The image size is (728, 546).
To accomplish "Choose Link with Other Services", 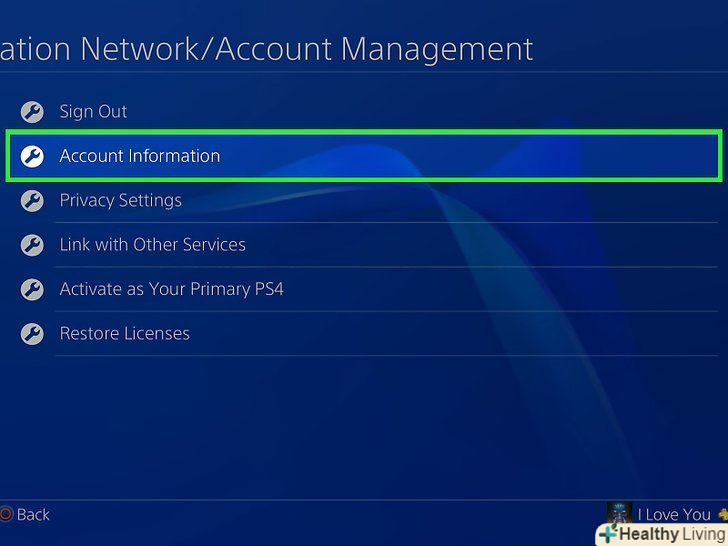I will point(152,245).
